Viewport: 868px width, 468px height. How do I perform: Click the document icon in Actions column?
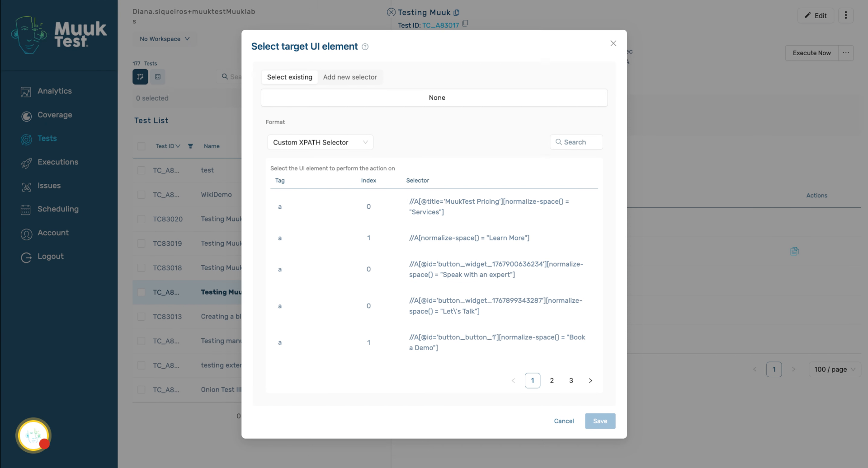[795, 251]
